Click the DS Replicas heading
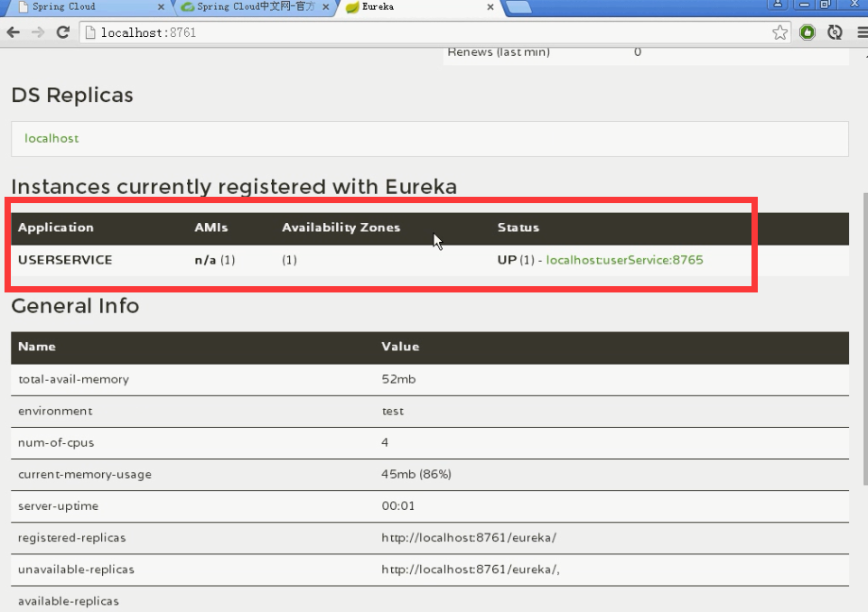This screenshot has height=612, width=868. click(x=72, y=95)
